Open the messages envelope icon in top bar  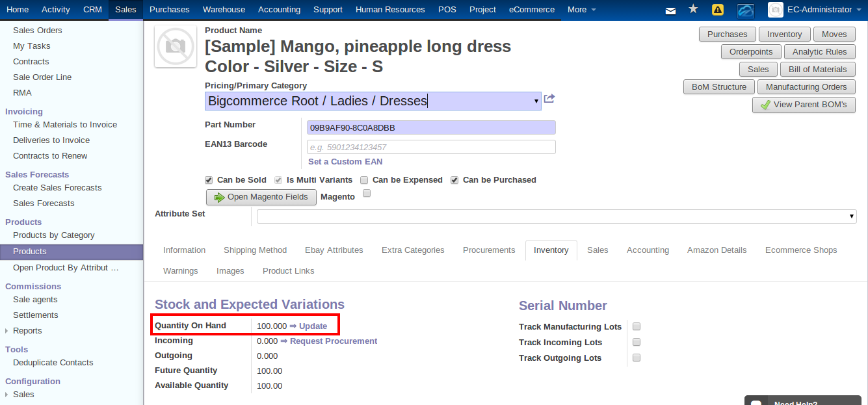[x=670, y=10]
